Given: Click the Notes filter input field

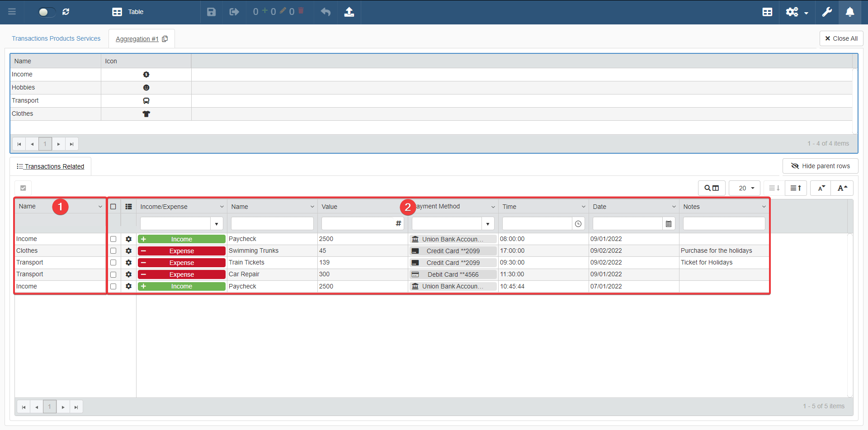Looking at the screenshot, I should 723,224.
